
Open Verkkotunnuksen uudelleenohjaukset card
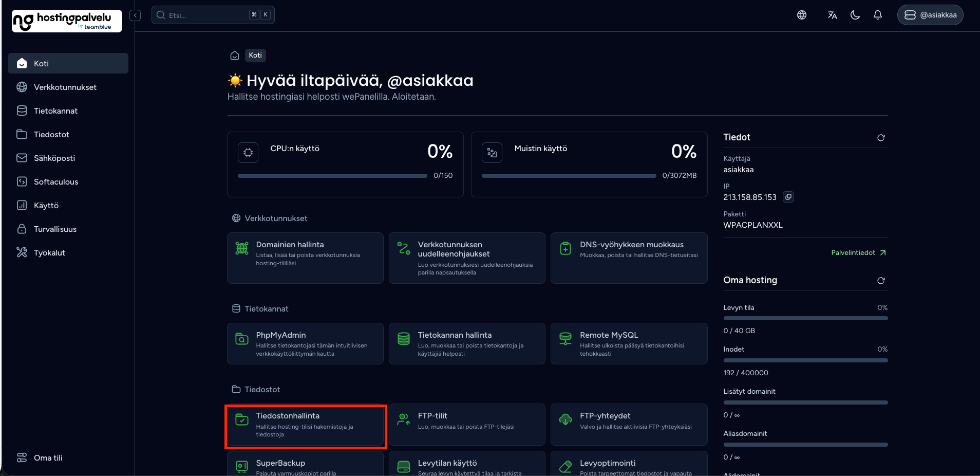pos(467,258)
